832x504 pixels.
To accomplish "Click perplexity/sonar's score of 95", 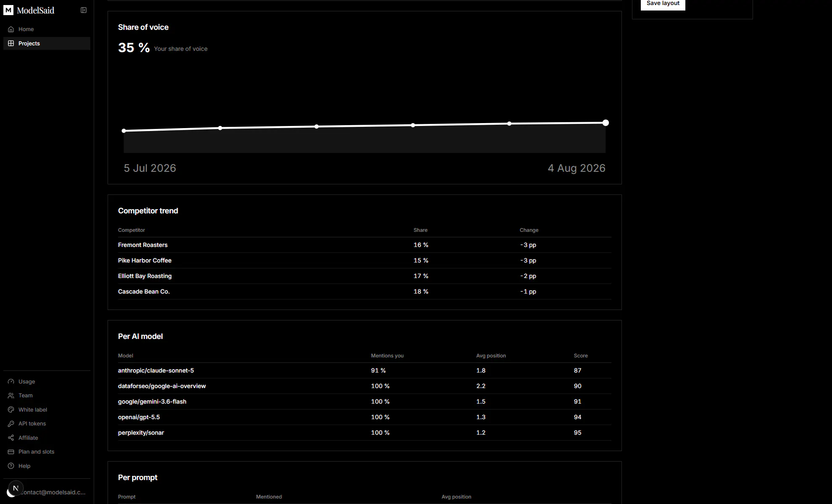I will (x=578, y=433).
